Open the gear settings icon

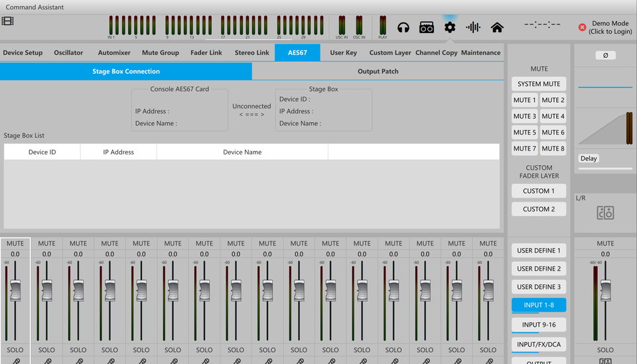(450, 27)
